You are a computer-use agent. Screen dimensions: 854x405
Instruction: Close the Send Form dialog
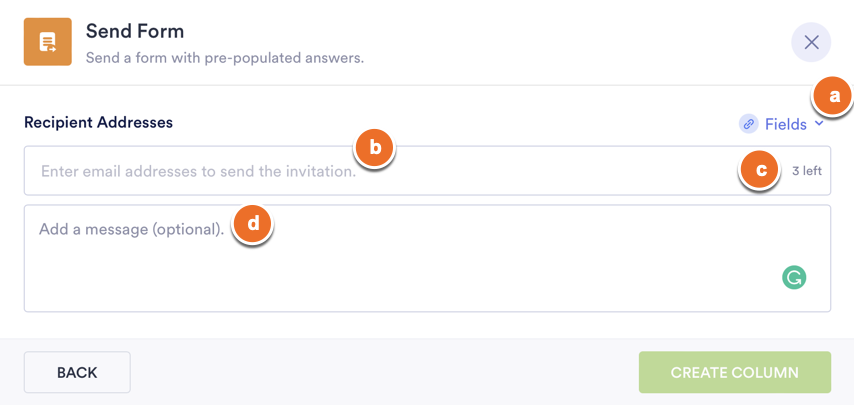[x=811, y=42]
